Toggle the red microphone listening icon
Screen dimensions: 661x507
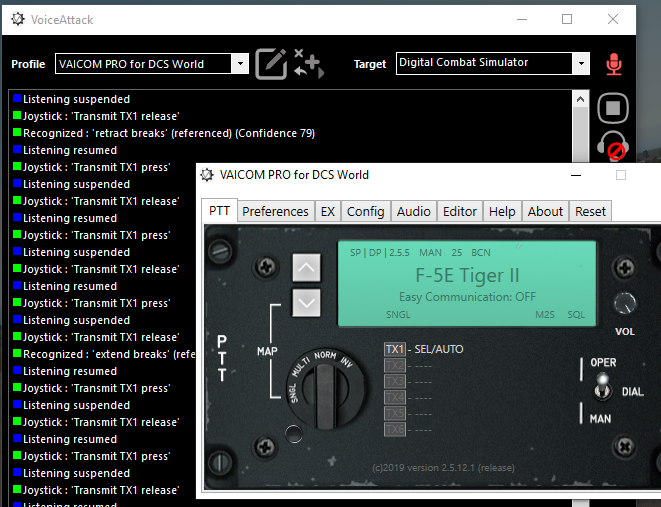point(614,64)
